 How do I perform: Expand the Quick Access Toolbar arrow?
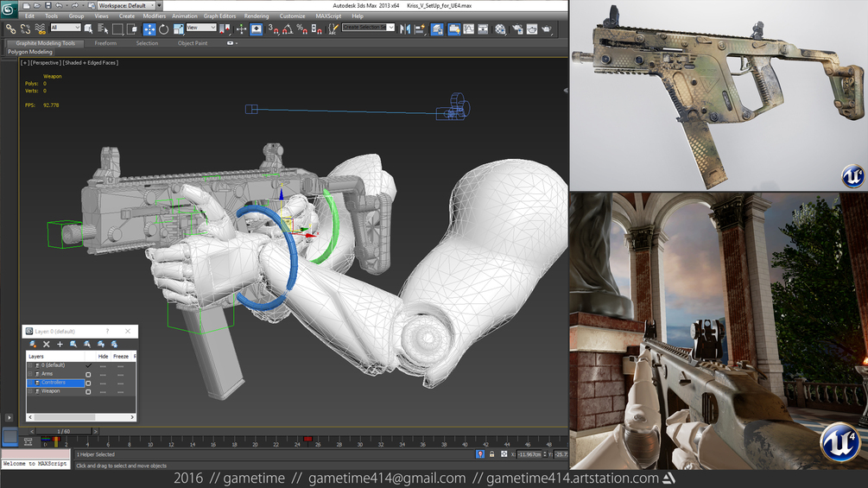pyautogui.click(x=160, y=5)
